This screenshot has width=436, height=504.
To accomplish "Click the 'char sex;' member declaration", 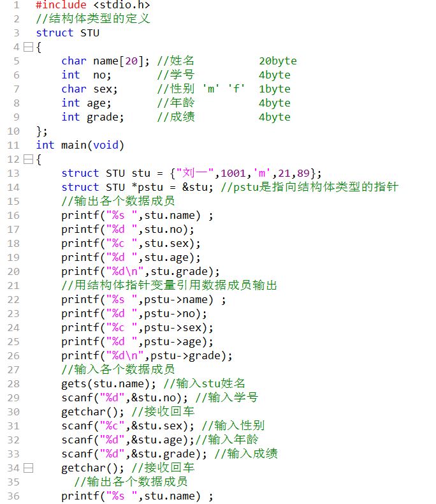I will click(90, 89).
